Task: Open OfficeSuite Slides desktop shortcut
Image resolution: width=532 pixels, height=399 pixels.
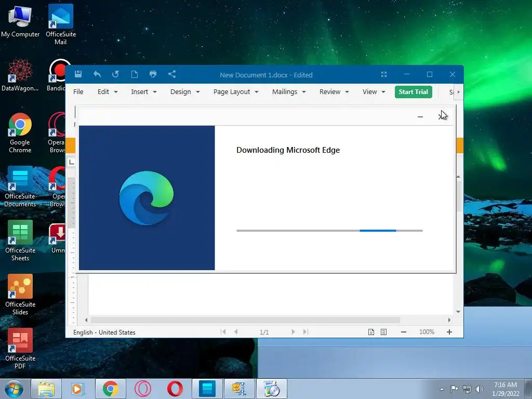Action: click(20, 295)
